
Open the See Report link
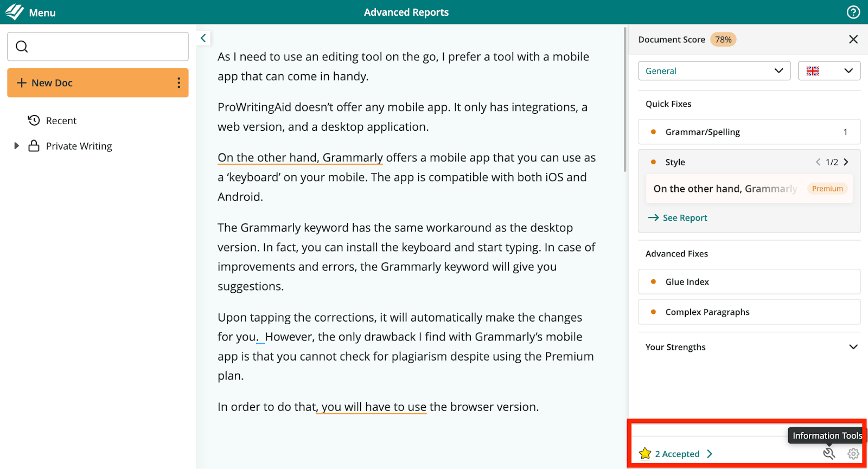678,218
